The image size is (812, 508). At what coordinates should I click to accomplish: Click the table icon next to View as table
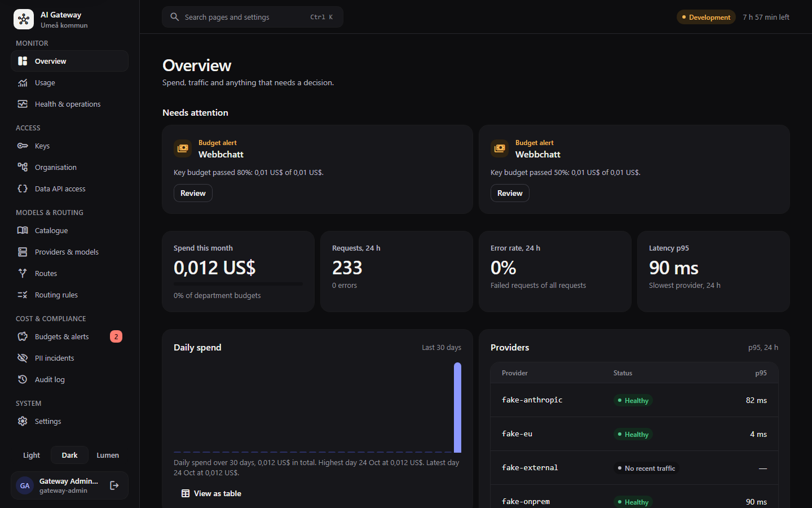[x=186, y=493]
